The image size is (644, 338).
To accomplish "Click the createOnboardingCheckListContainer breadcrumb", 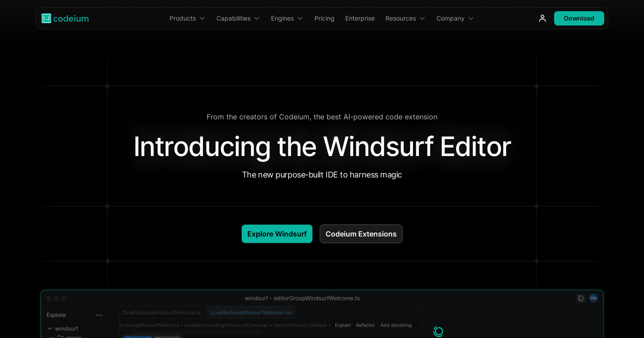I will point(226,325).
